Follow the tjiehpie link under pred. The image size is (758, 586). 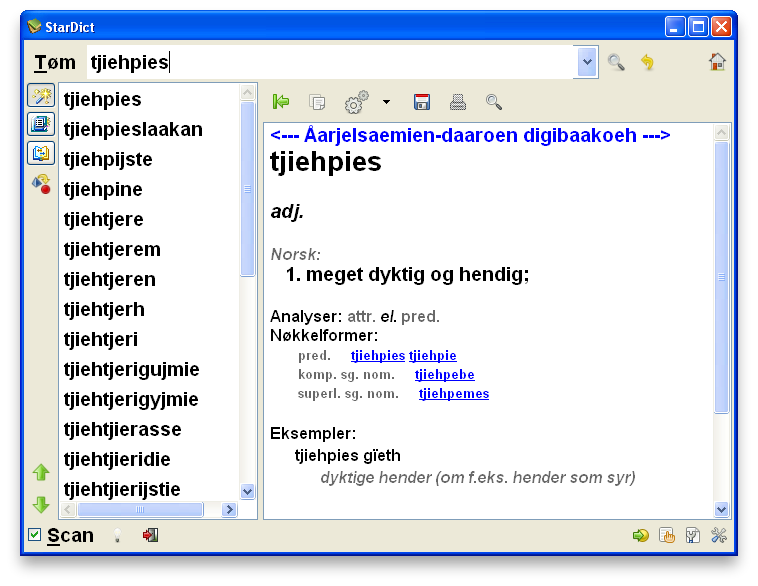tap(432, 355)
